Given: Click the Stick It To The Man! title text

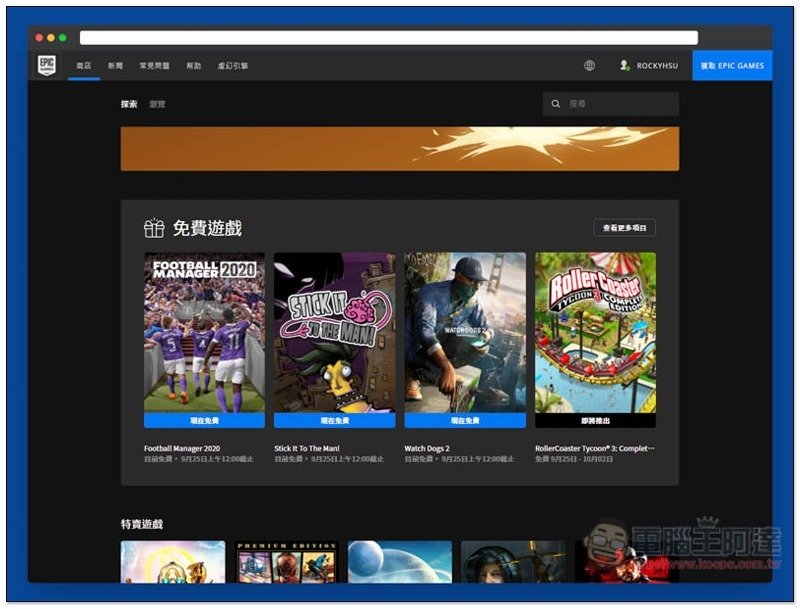Looking at the screenshot, I should [x=307, y=448].
